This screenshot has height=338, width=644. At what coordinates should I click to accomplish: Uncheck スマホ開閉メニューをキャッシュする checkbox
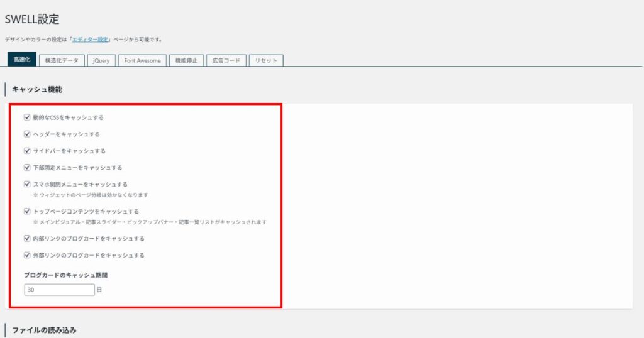[27, 184]
